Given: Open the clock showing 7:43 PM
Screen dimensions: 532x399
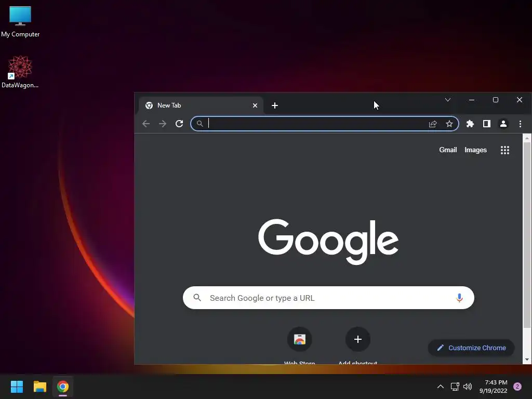Looking at the screenshot, I should pos(494,387).
